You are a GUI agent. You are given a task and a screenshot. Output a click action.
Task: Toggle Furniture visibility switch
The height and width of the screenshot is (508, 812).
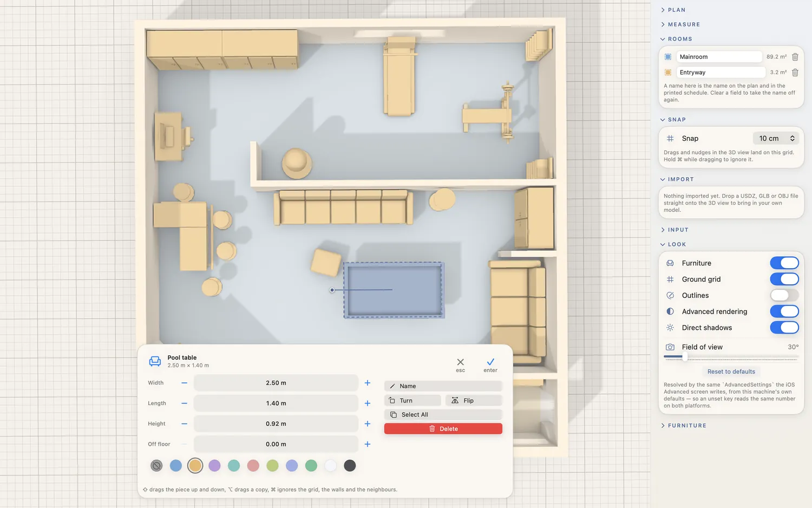784,263
